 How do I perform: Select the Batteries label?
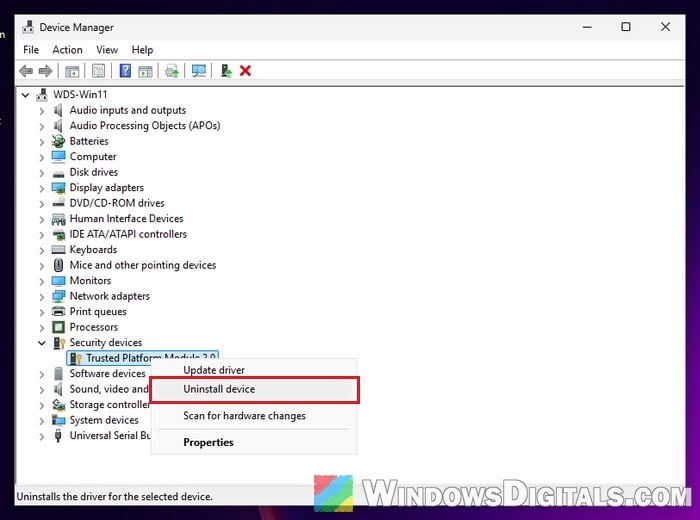tap(89, 141)
